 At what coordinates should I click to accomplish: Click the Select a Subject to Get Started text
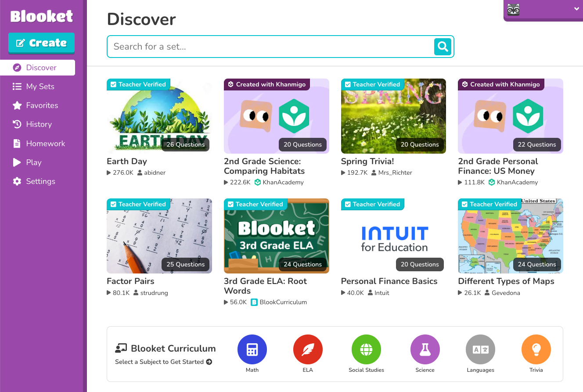pos(159,362)
